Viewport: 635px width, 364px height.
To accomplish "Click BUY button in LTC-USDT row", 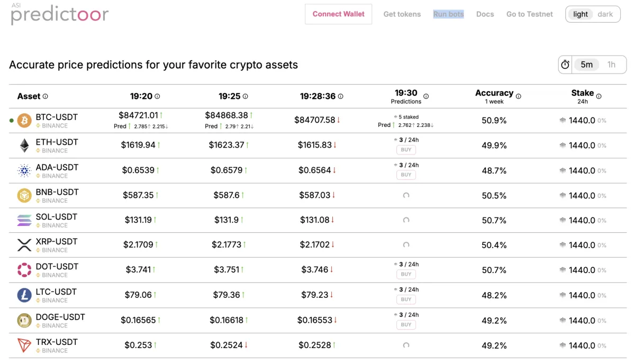I will [406, 299].
